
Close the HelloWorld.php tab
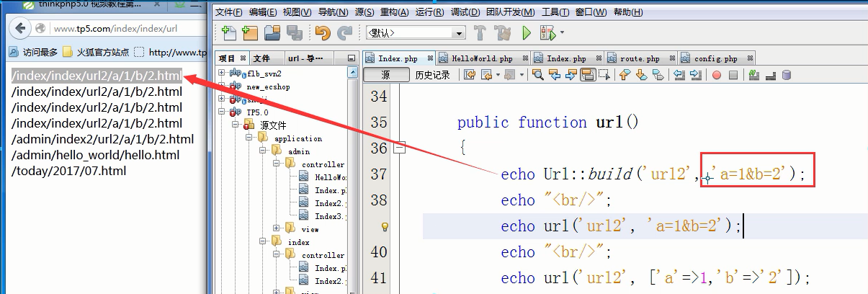pyautogui.click(x=526, y=58)
